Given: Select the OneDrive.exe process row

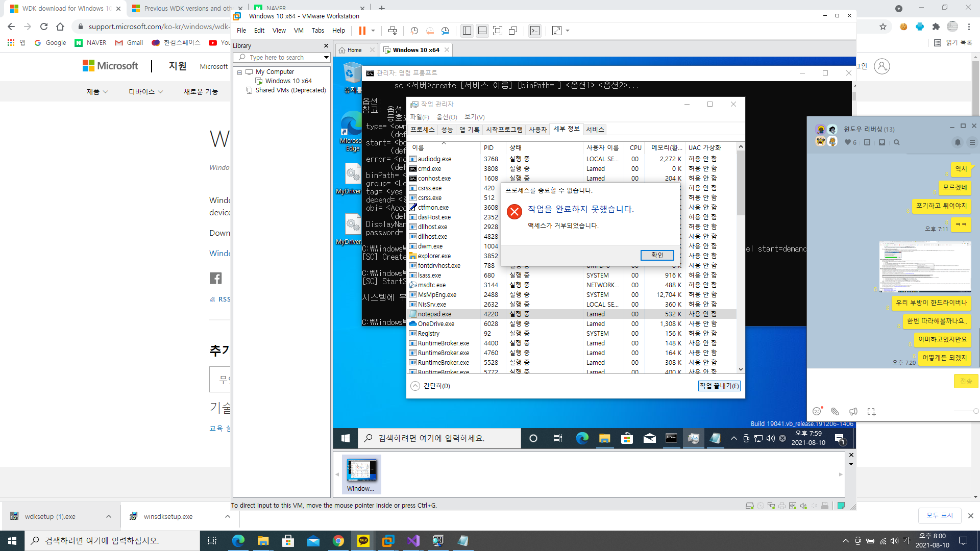Looking at the screenshot, I should (x=572, y=324).
